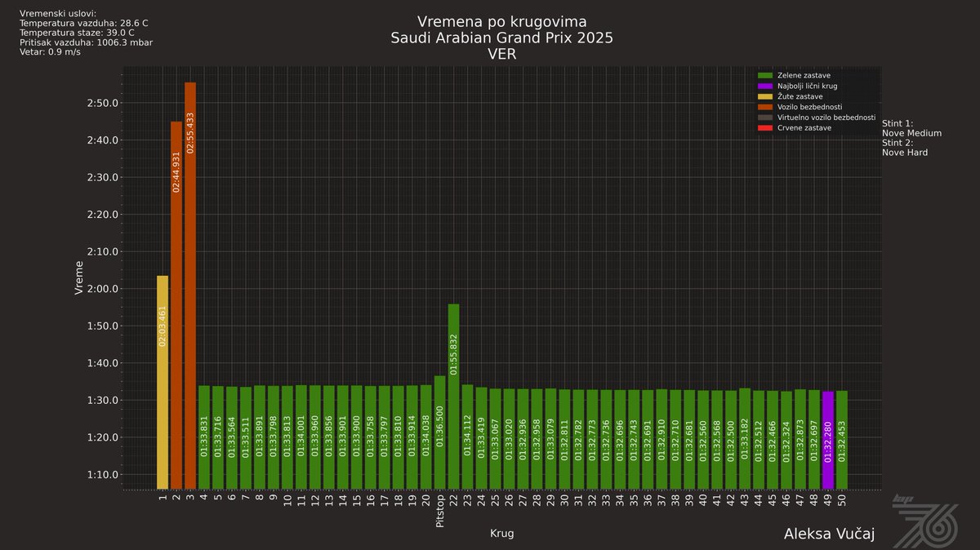The width and height of the screenshot is (980, 550).
Task: Click the VER driver code title
Action: coord(501,54)
